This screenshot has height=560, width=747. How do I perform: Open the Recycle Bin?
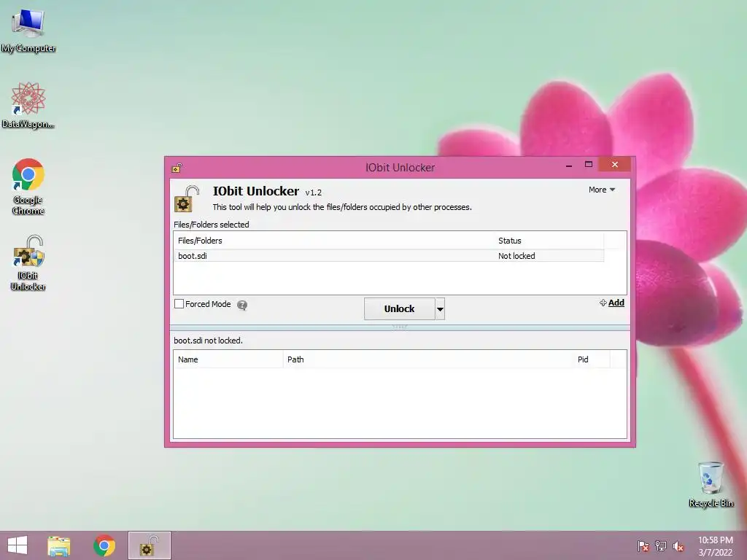(x=711, y=484)
